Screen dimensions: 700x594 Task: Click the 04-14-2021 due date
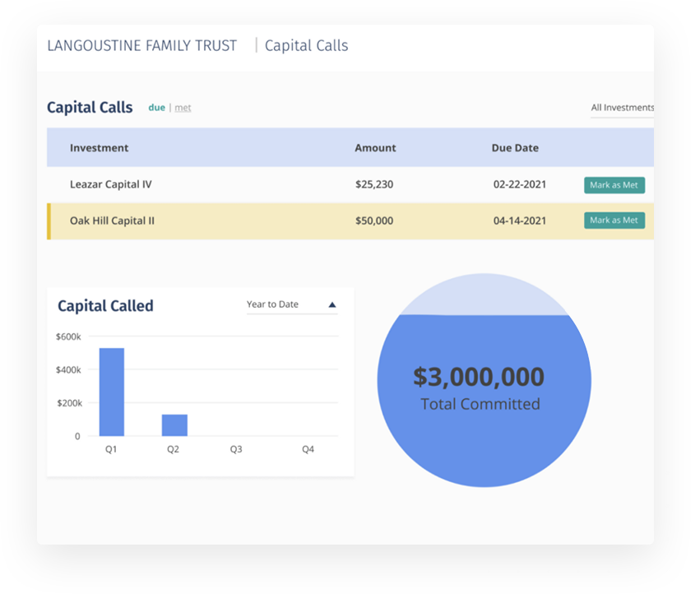520,220
